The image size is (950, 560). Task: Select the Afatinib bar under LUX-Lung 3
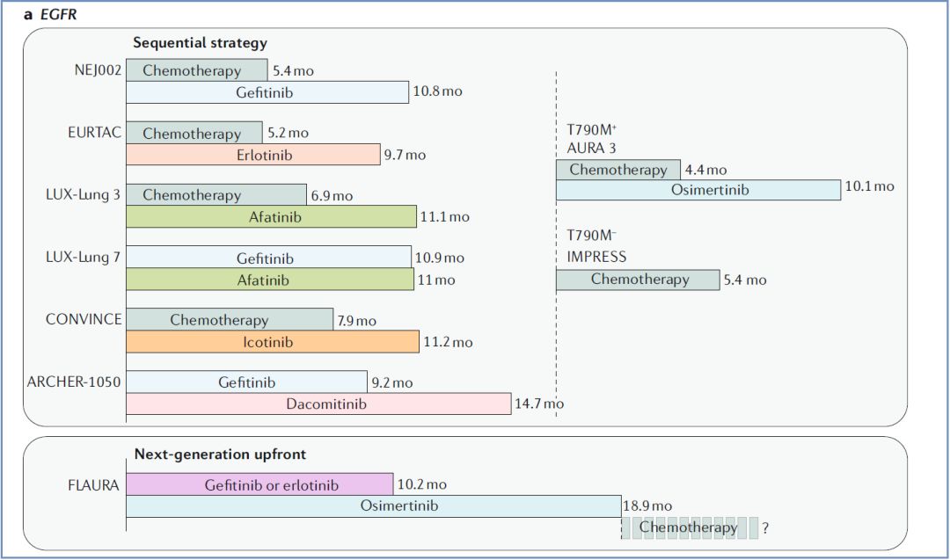(x=272, y=217)
